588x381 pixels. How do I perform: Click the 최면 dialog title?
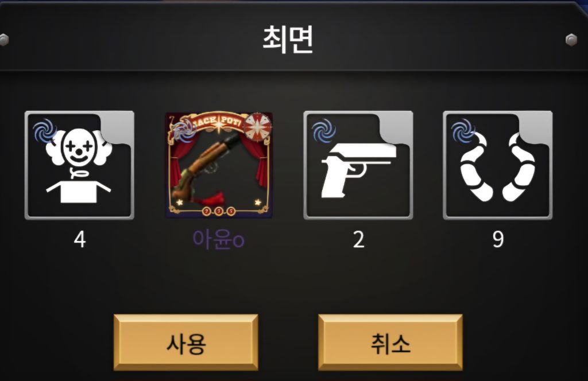[x=288, y=40]
